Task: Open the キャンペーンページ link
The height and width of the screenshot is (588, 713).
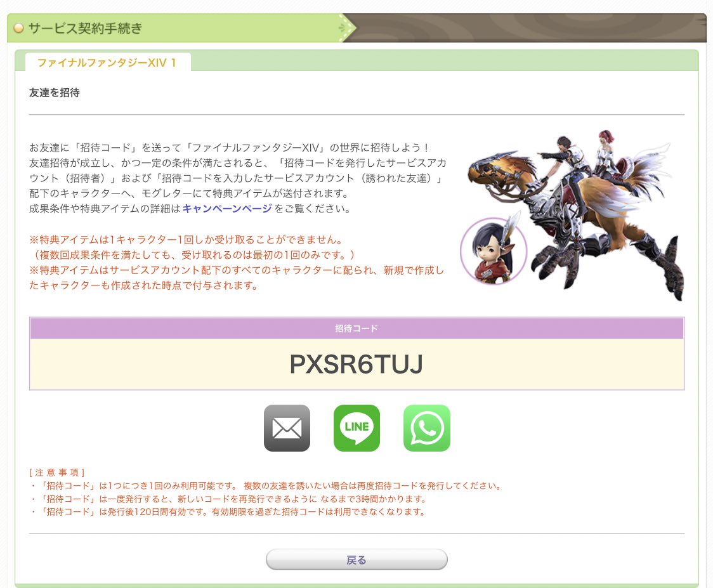Action: (x=227, y=209)
